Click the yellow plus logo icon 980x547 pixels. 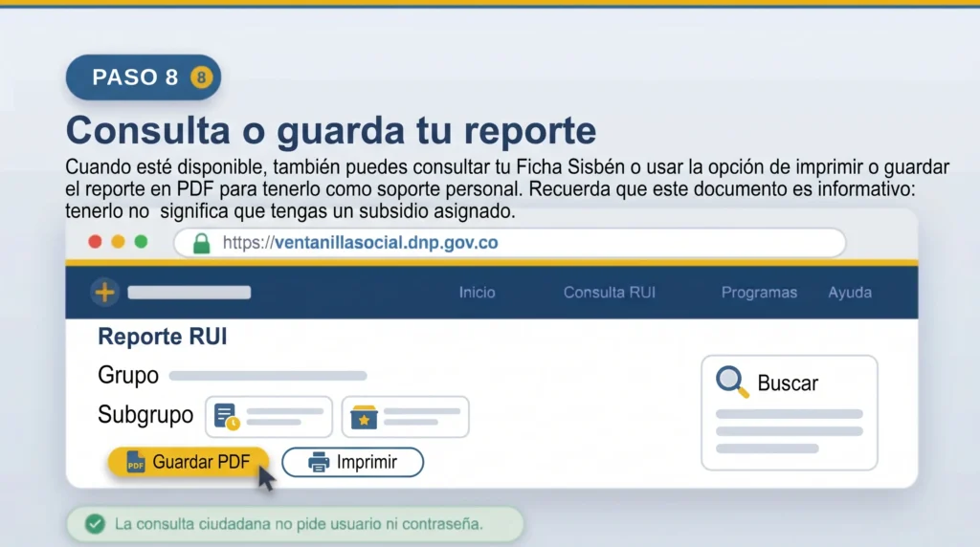point(104,293)
